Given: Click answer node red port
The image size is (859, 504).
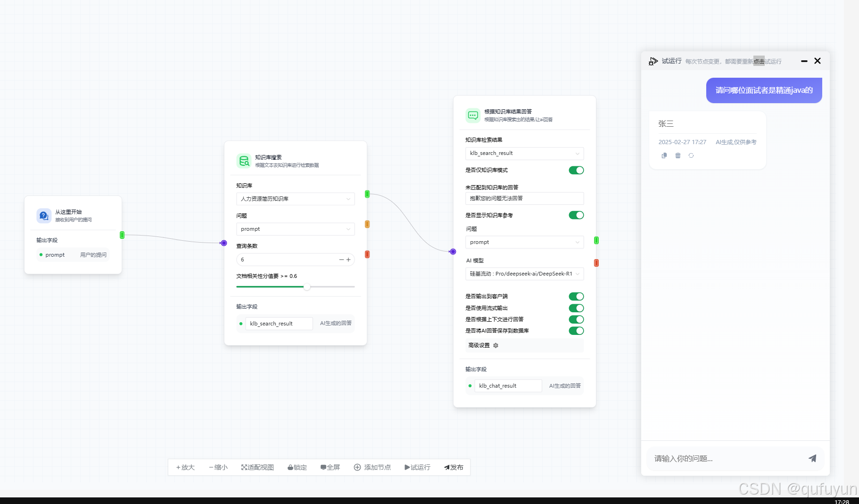Looking at the screenshot, I should tap(596, 263).
